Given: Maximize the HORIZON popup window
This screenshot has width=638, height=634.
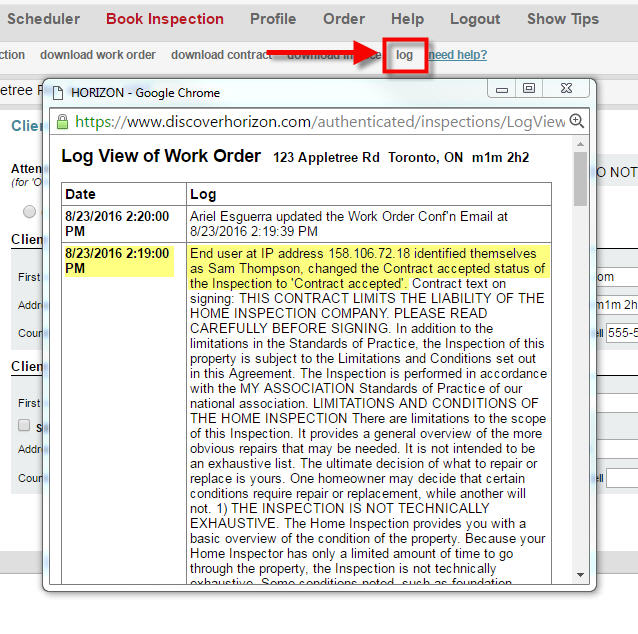Looking at the screenshot, I should coord(528,89).
